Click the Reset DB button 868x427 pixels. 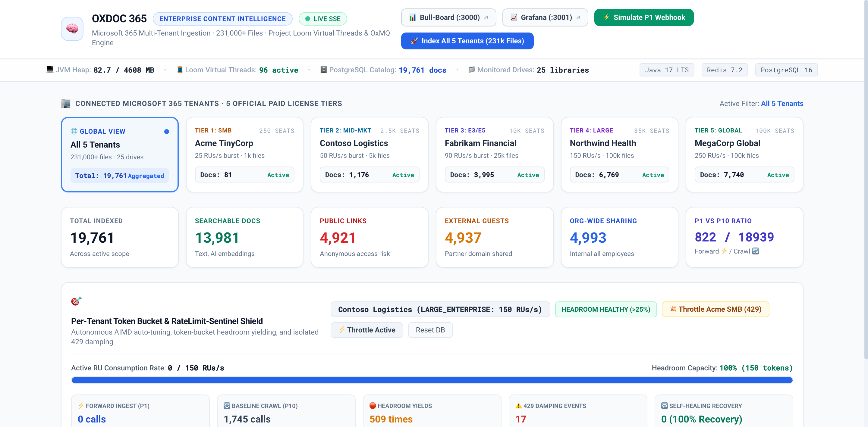(x=430, y=330)
